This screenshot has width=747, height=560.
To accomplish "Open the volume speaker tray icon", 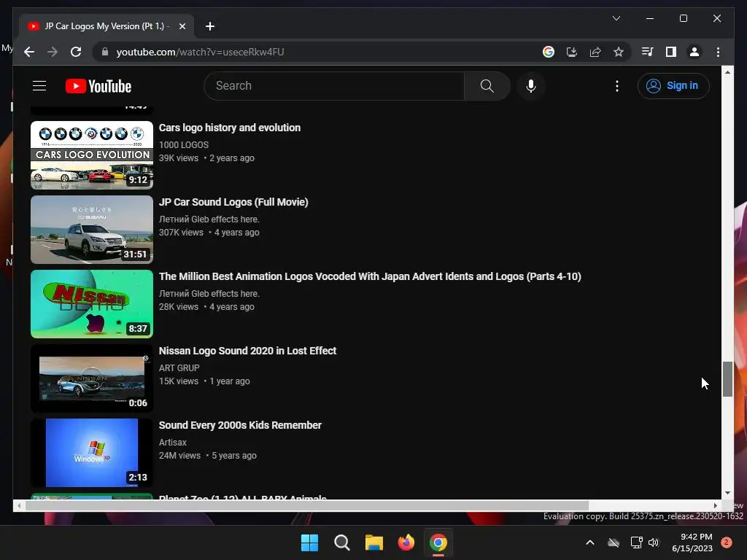I will click(654, 542).
